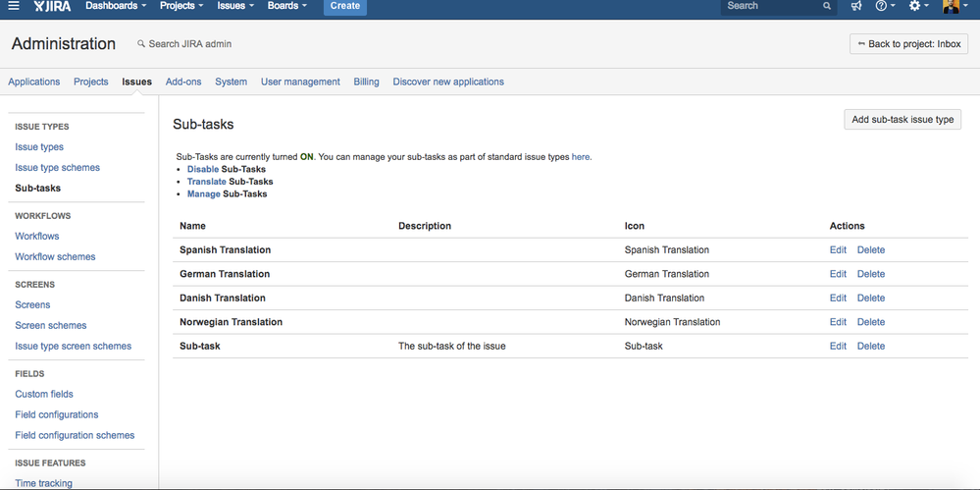Expand the Boards dropdown
Image resolution: width=980 pixels, height=490 pixels.
tap(286, 6)
